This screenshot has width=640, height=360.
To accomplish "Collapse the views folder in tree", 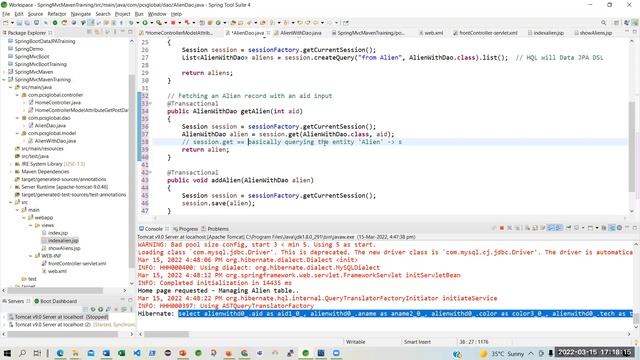I will point(31,225).
